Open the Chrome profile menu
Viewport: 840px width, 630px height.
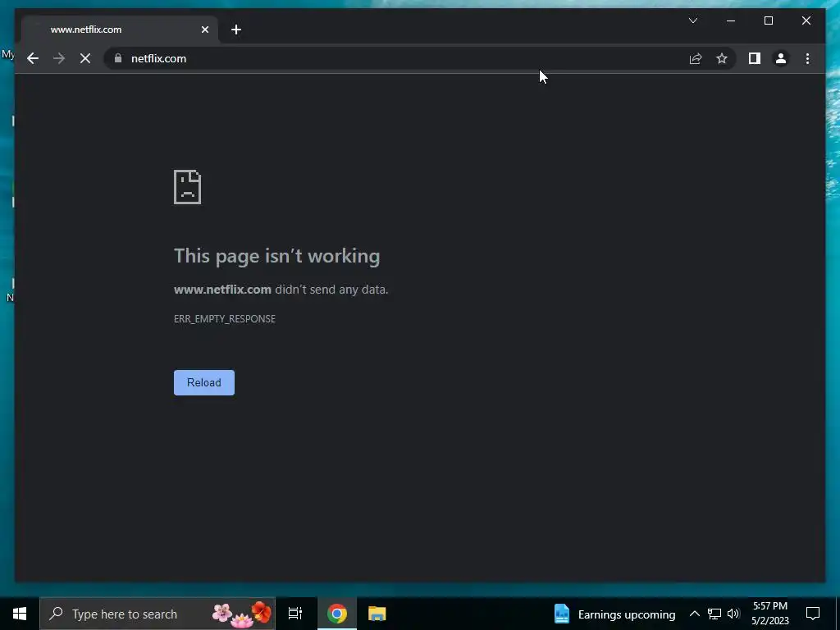[x=781, y=58]
